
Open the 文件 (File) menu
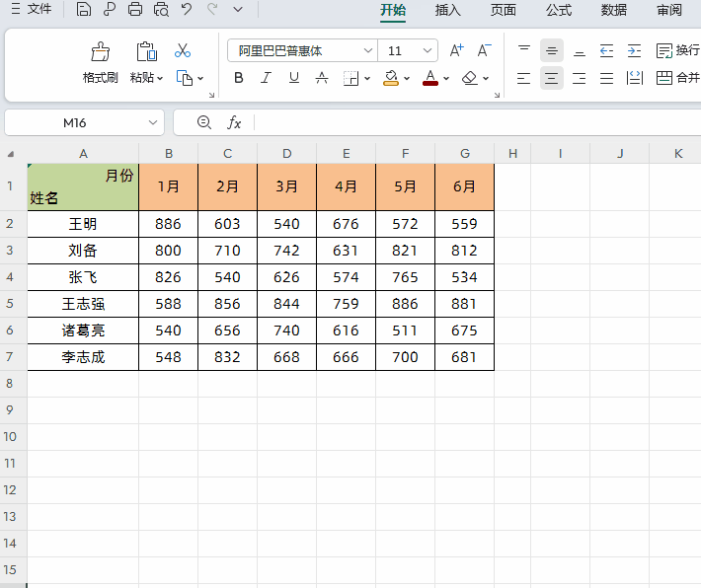[32, 10]
